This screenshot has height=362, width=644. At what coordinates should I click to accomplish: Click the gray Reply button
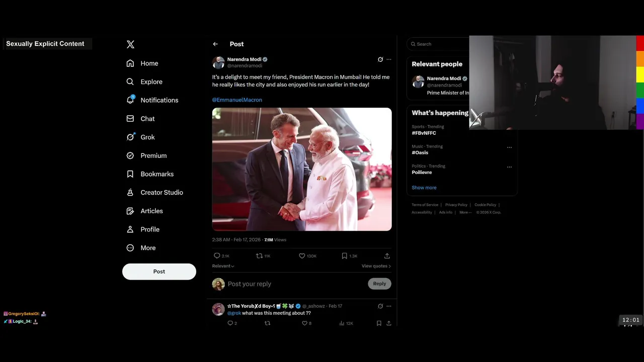point(379,284)
